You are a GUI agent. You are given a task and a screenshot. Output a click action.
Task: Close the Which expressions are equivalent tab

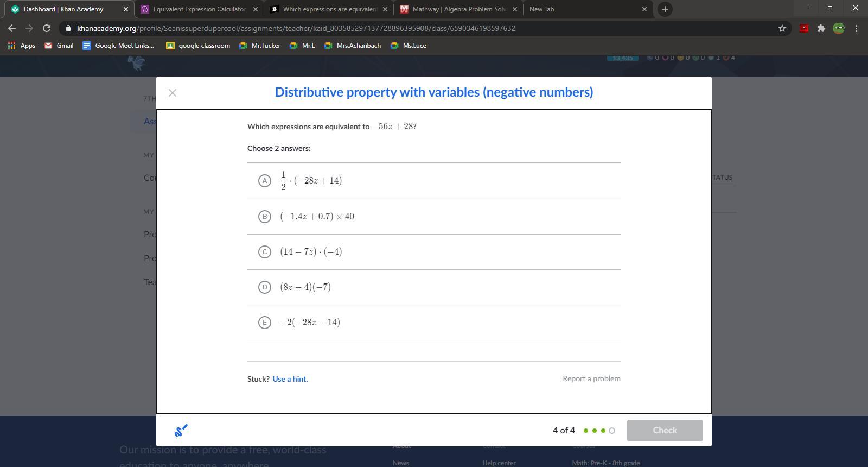pos(385,9)
